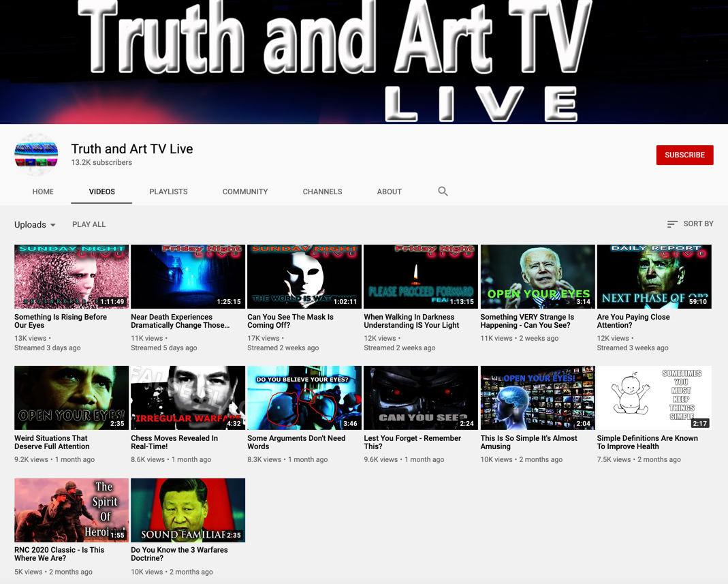View the About tab
This screenshot has height=584, width=728.
[x=389, y=192]
